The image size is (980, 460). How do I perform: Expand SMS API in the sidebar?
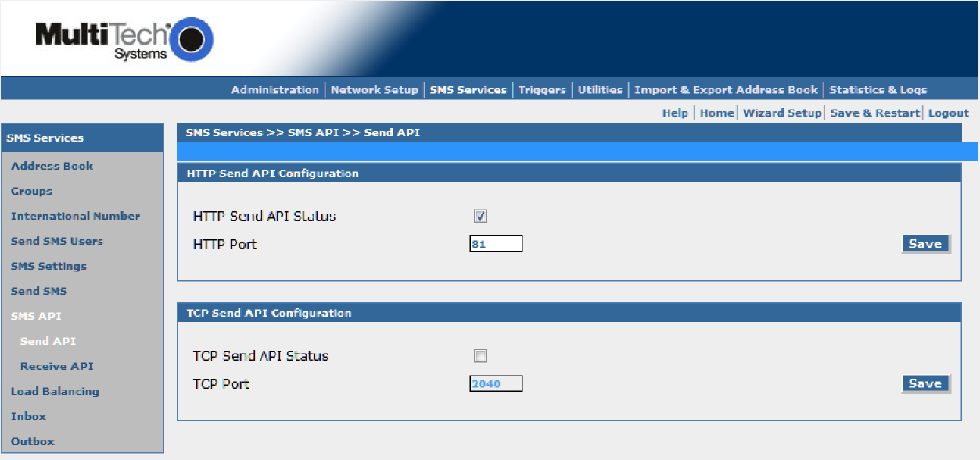click(x=35, y=316)
